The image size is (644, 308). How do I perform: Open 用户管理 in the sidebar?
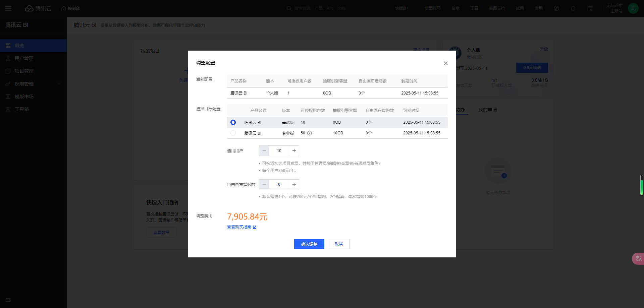tap(34, 58)
